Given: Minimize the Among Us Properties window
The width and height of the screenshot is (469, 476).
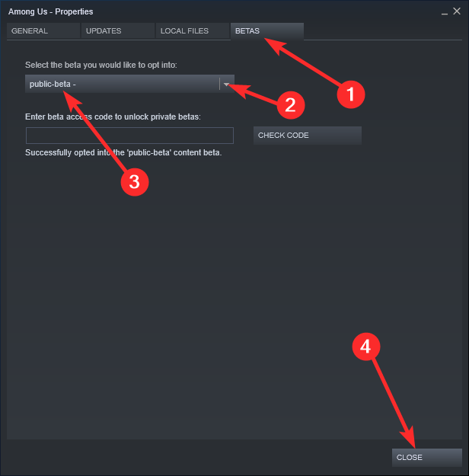Looking at the screenshot, I should [445, 12].
